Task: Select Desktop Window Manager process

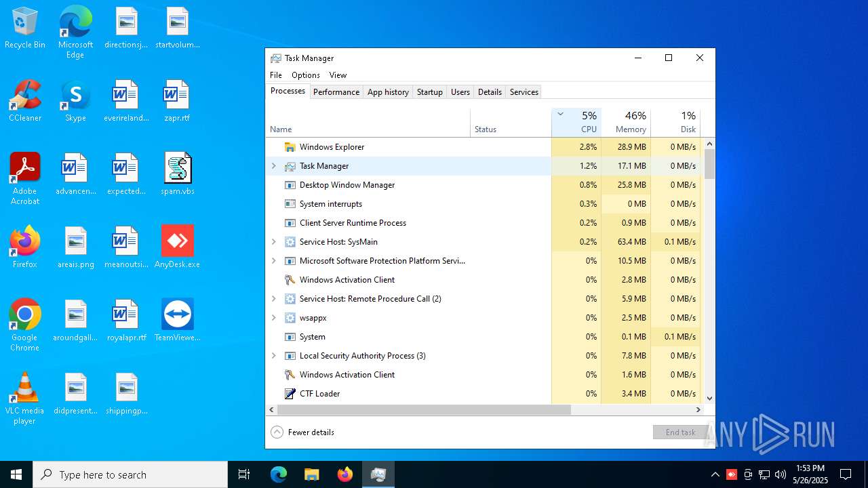Action: pos(485,185)
